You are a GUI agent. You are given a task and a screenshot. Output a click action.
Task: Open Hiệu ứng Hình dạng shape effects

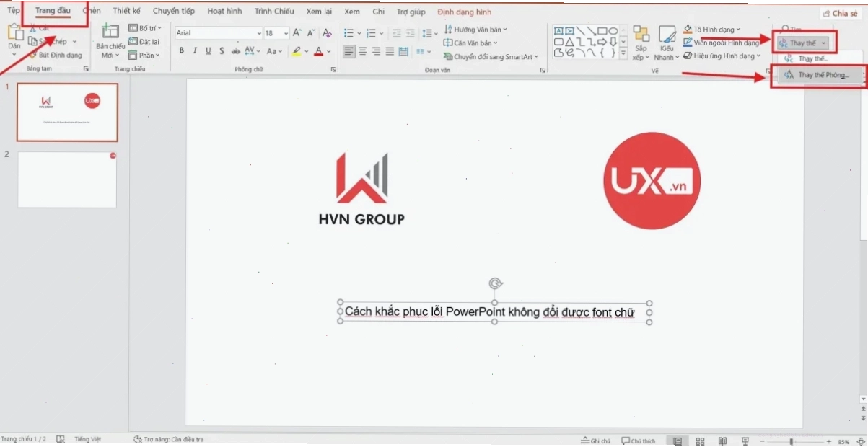tap(722, 56)
